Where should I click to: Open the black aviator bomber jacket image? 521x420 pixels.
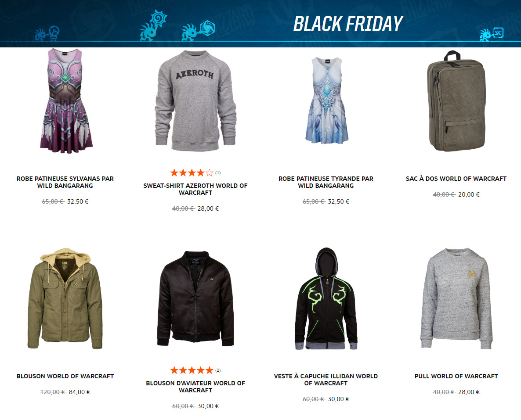tap(195, 298)
